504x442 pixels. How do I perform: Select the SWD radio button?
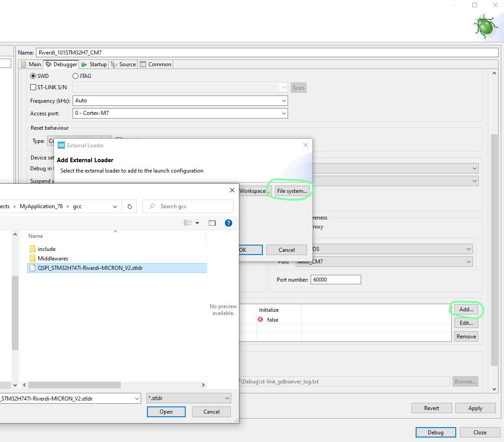33,76
